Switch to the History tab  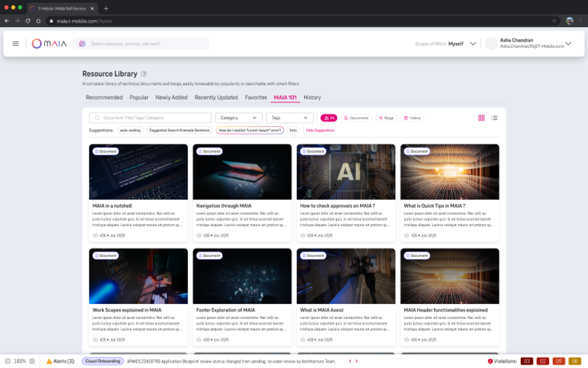(312, 98)
